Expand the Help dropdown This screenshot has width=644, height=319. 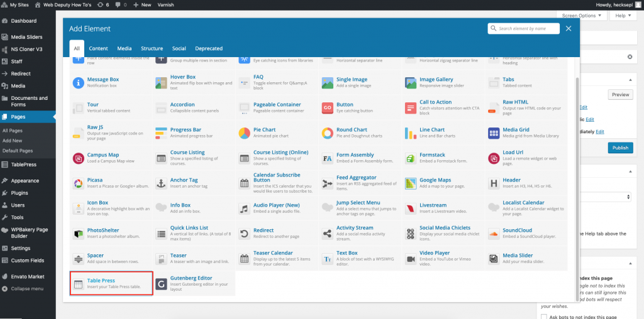(x=623, y=16)
